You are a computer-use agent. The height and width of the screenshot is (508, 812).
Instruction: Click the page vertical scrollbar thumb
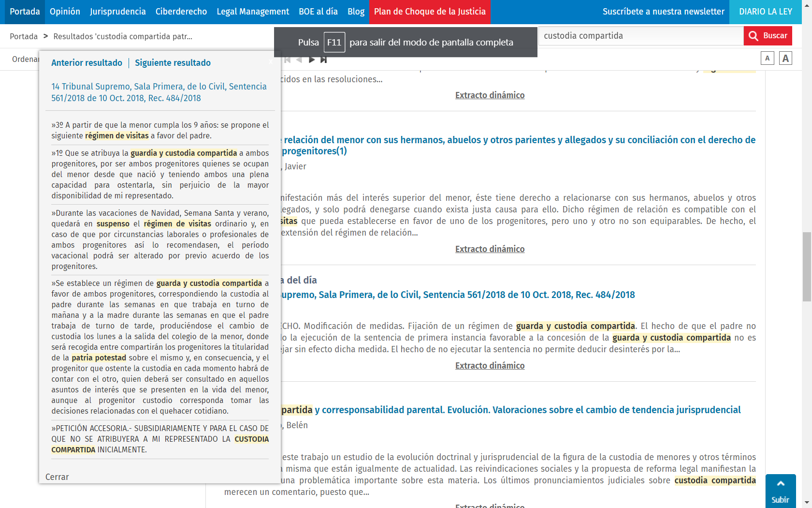point(807,267)
